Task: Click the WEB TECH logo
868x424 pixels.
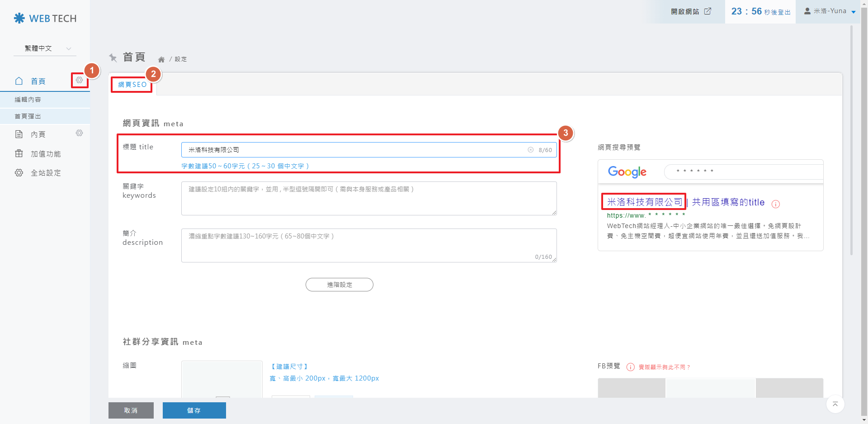Action: tap(45, 19)
